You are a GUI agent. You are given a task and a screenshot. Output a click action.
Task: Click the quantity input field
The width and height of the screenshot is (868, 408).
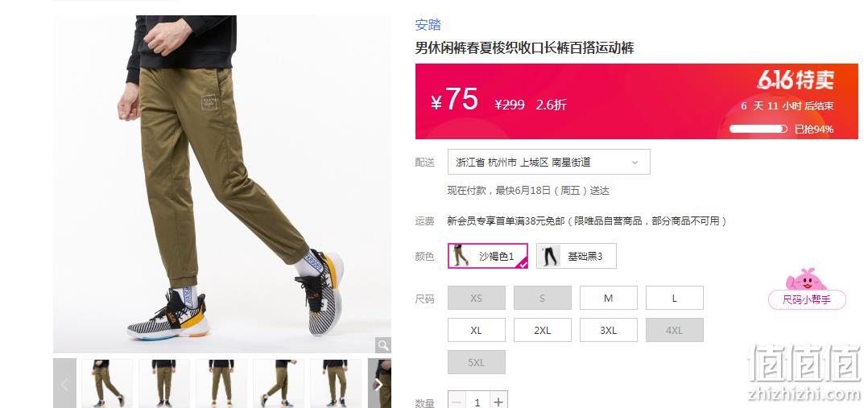(x=477, y=402)
